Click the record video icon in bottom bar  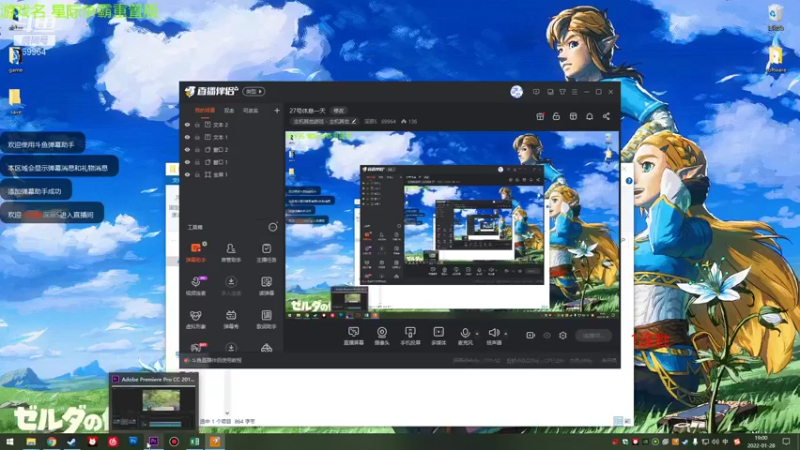pyautogui.click(x=530, y=335)
